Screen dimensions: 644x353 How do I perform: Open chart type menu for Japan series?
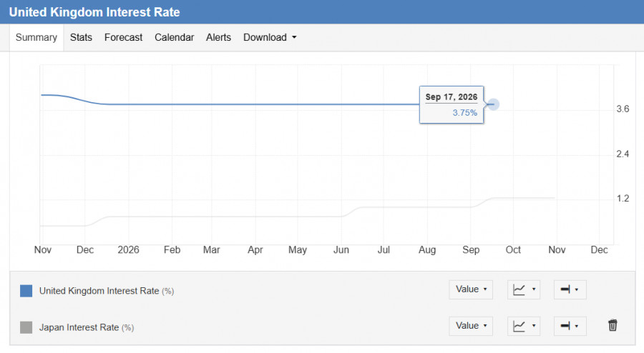coord(524,327)
